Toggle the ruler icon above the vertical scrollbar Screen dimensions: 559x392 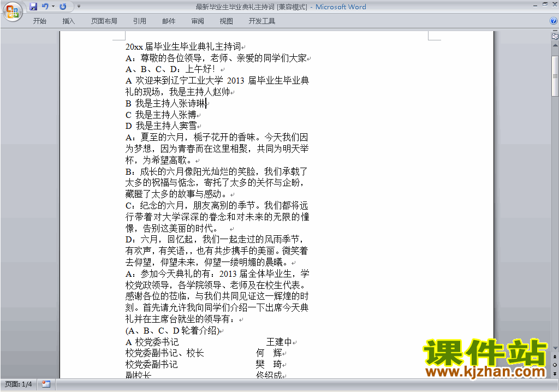(x=555, y=37)
